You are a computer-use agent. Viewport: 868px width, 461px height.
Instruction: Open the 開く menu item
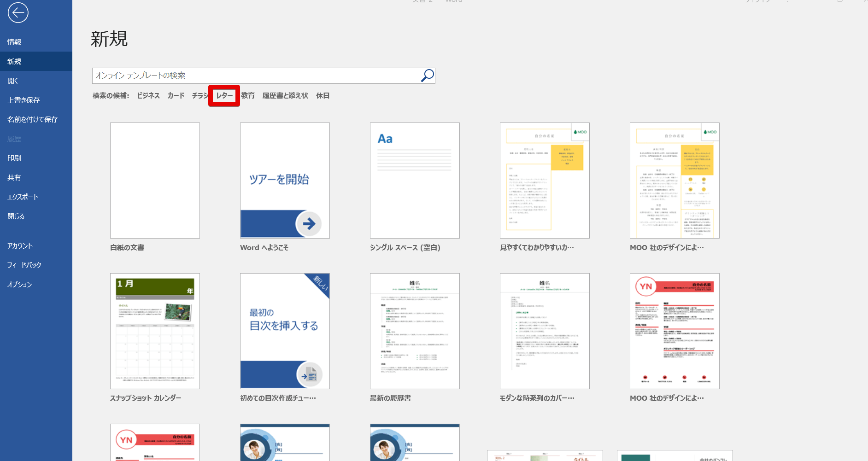point(13,81)
